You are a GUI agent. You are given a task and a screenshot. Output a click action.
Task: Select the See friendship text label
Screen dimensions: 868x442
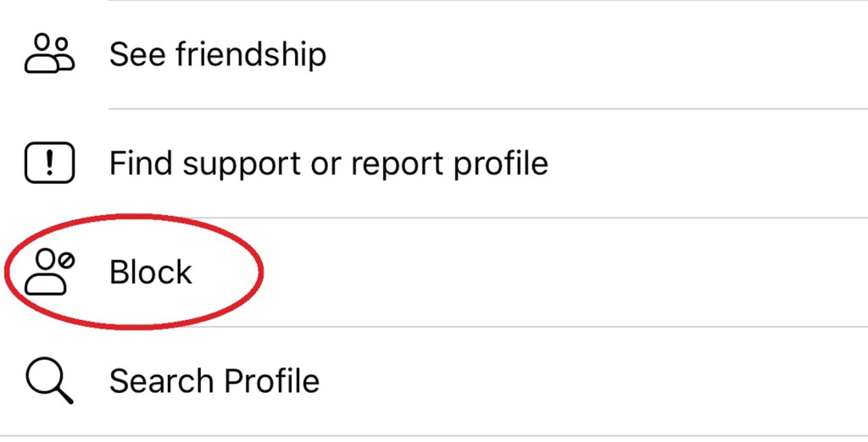pos(217,54)
